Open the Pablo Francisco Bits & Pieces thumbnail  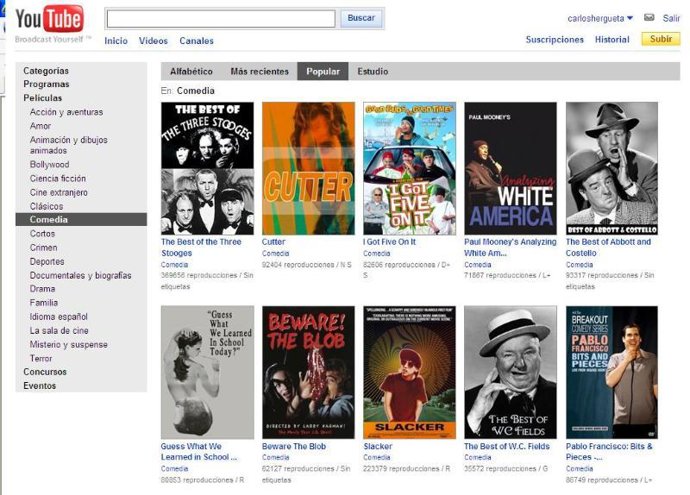(x=612, y=372)
